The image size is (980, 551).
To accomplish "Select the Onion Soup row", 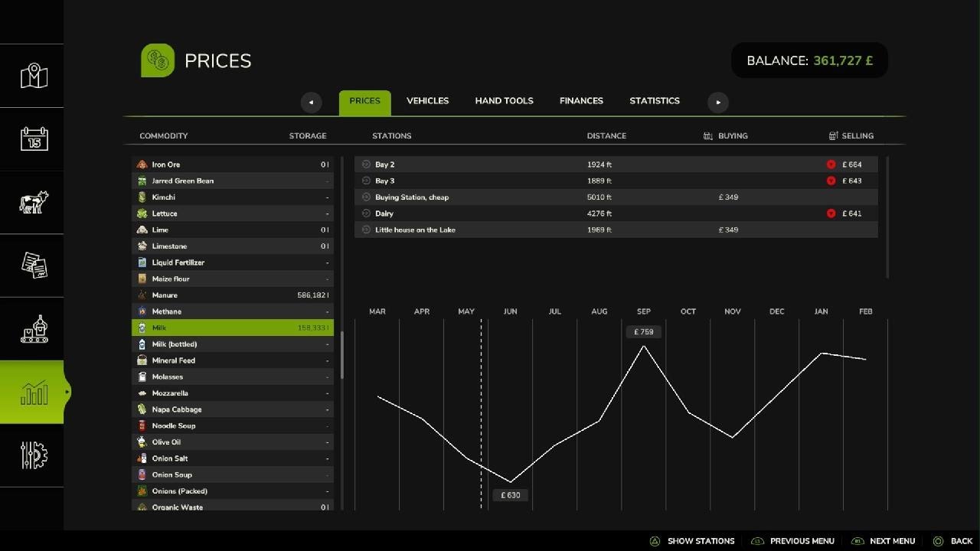I will tap(233, 474).
